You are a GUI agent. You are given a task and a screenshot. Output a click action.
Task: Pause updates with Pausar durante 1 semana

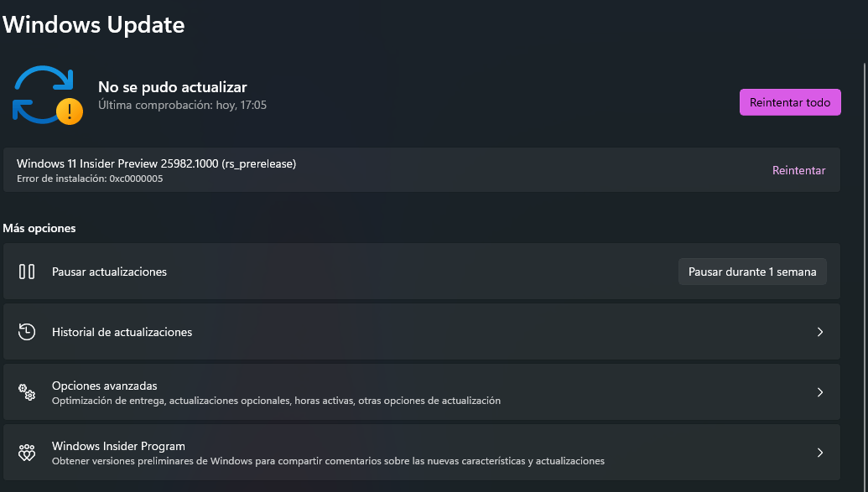click(x=752, y=272)
